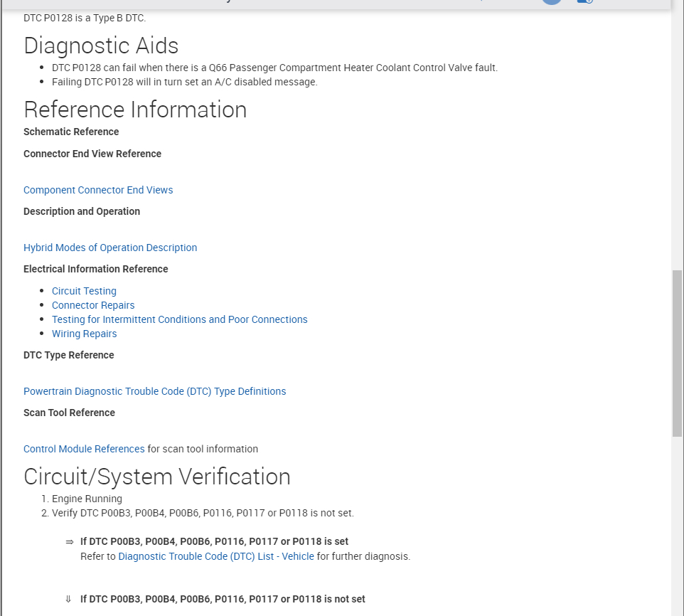Click the vertical scrollbar thumb
Image resolution: width=684 pixels, height=616 pixels.
(x=677, y=353)
